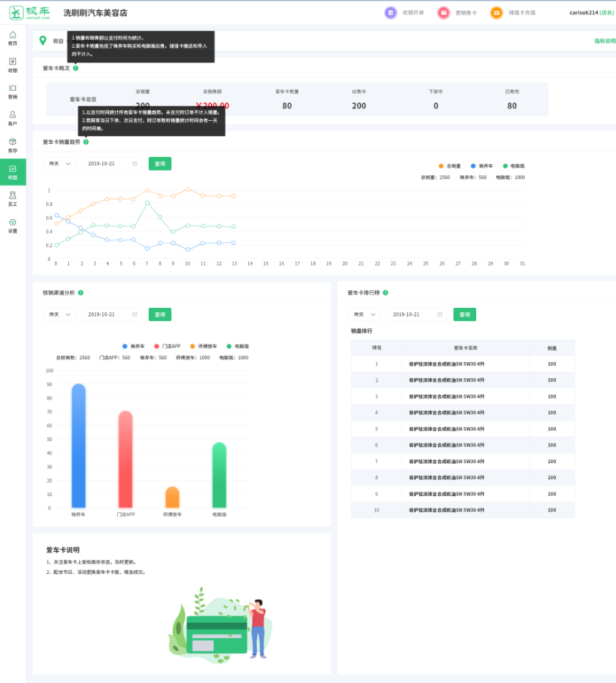Click date field in ranking section
The image size is (616, 683).
click(x=416, y=314)
